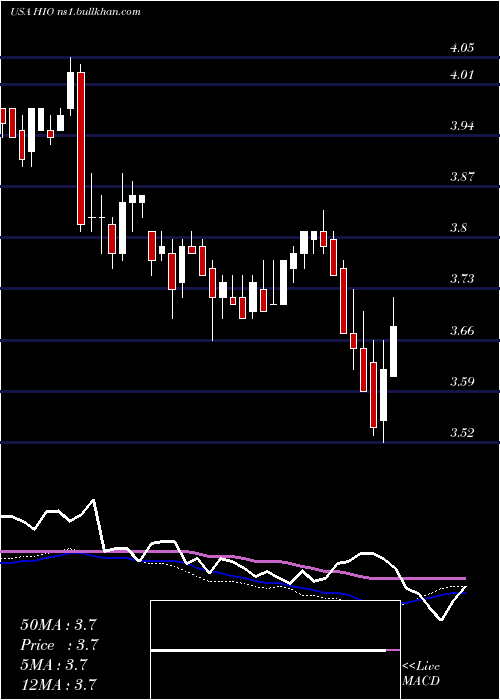Viewport: 500px width, 700px height.
Task: Click the '<<Live MACD' label
Action: pyautogui.click(x=421, y=673)
